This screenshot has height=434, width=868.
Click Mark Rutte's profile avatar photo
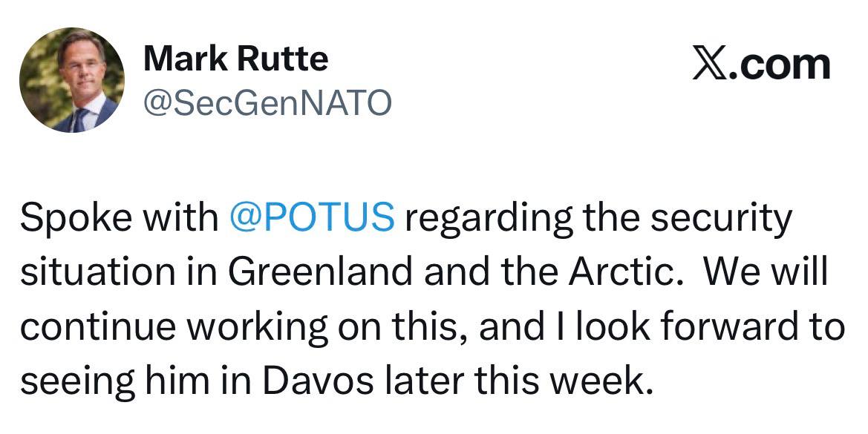tap(72, 80)
